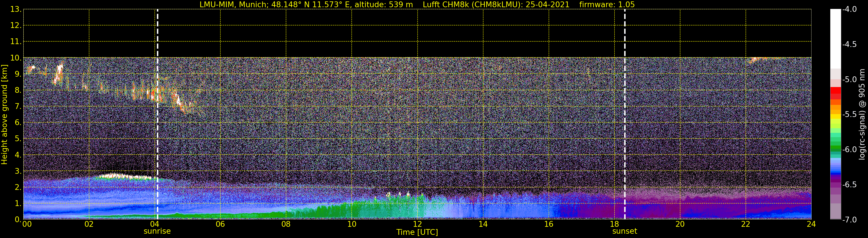Select the "Height above ground [km]" axis label
The width and height of the screenshot is (868, 238).
pyautogui.click(x=4, y=115)
